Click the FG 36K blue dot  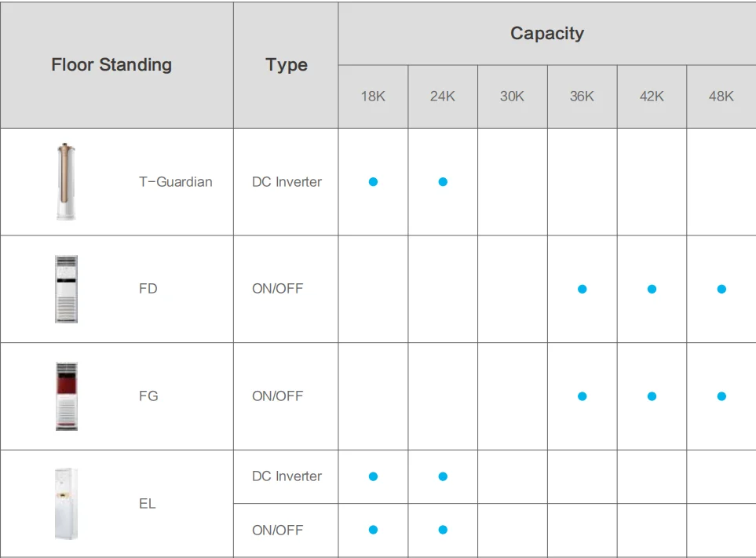(x=582, y=396)
